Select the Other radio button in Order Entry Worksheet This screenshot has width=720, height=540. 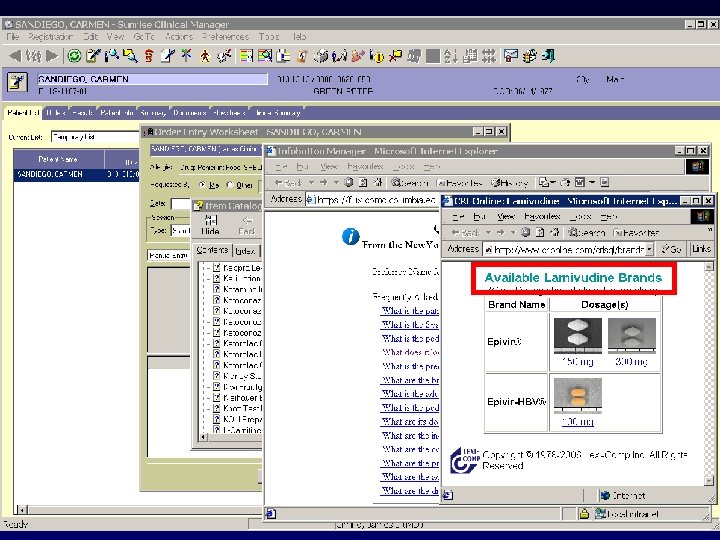[x=230, y=185]
